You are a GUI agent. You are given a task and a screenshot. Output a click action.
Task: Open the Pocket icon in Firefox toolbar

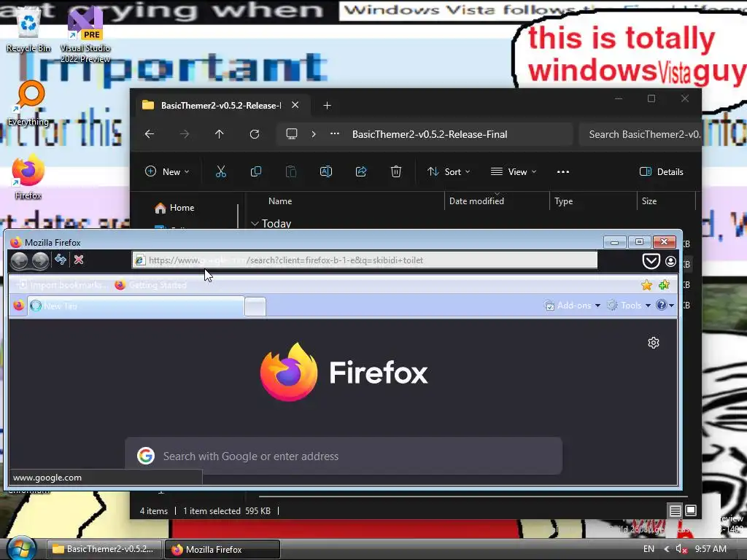[651, 261]
